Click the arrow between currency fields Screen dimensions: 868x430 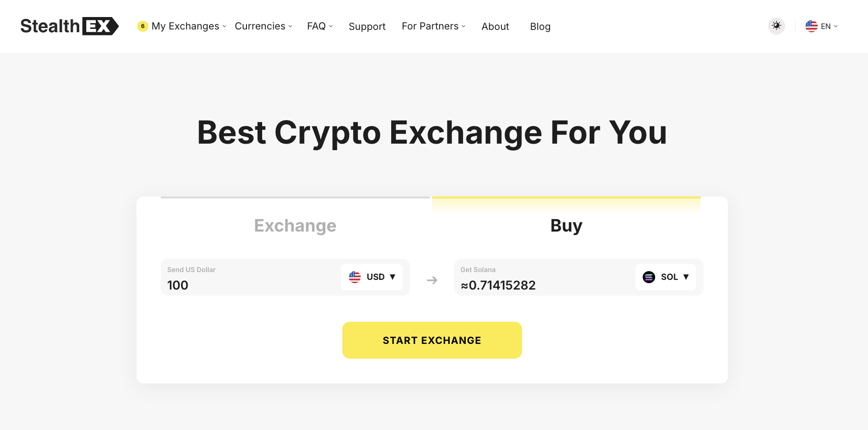tap(432, 280)
